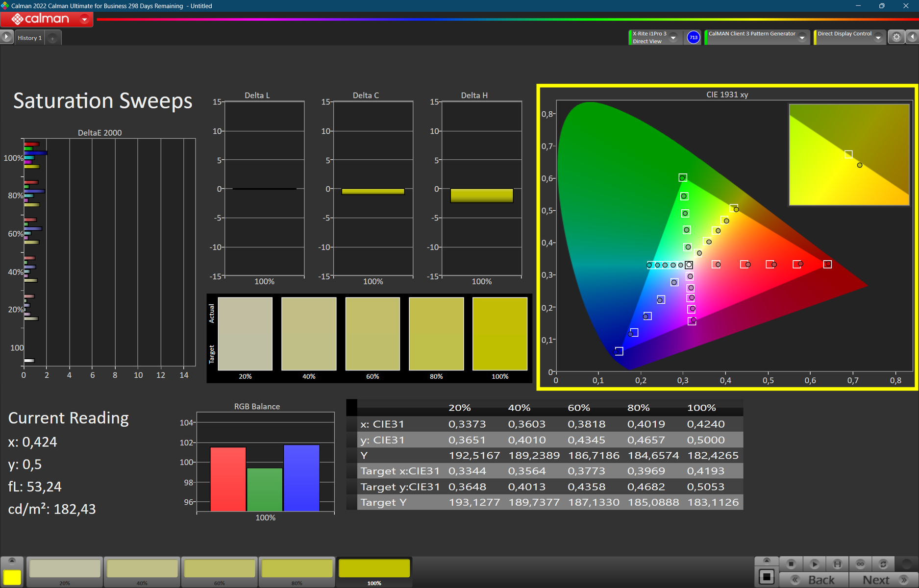Collapse the right panel arrow icon

click(912, 37)
